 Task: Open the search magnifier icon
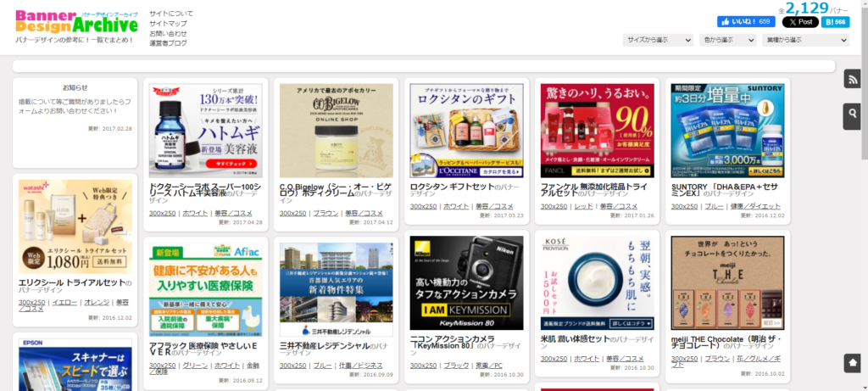[x=853, y=113]
